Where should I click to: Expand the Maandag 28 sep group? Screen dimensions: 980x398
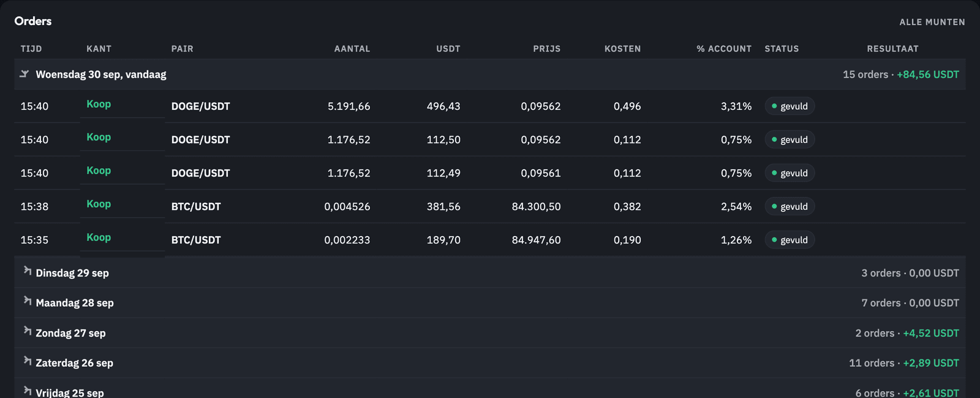pos(28,300)
